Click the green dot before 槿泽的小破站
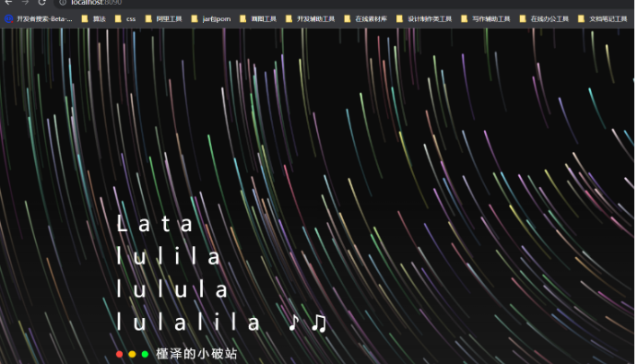Screen dimensions: 638x364 tap(145, 354)
